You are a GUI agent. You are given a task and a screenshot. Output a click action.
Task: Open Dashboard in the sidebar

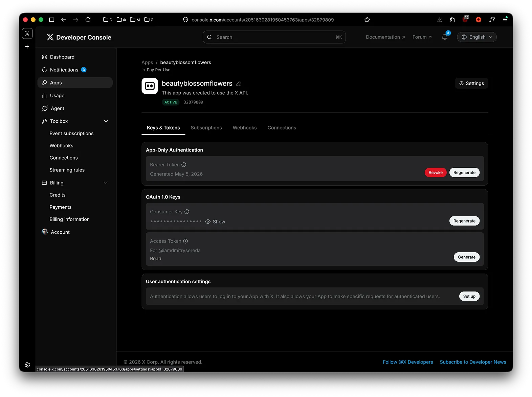(75, 57)
